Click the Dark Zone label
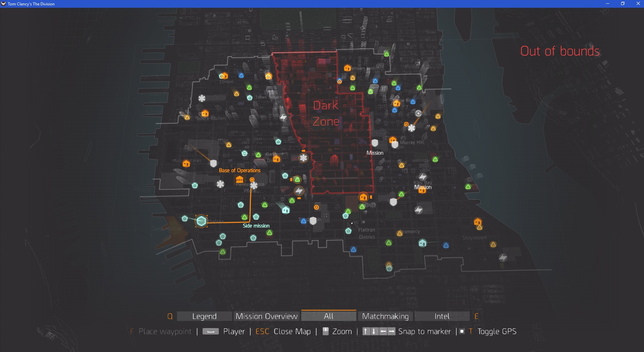The height and width of the screenshot is (352, 644). pyautogui.click(x=326, y=113)
